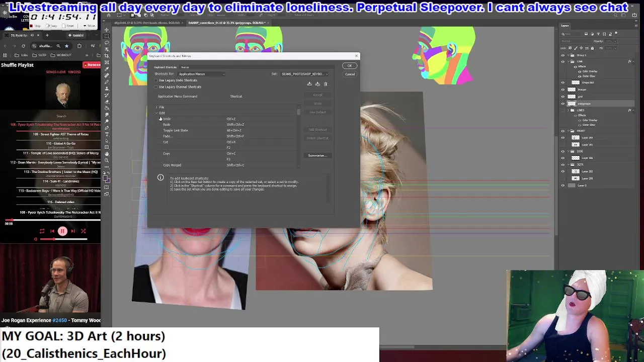
Task: Enable Use Legacy Channel Shortcuts checkbox
Action: click(156, 87)
